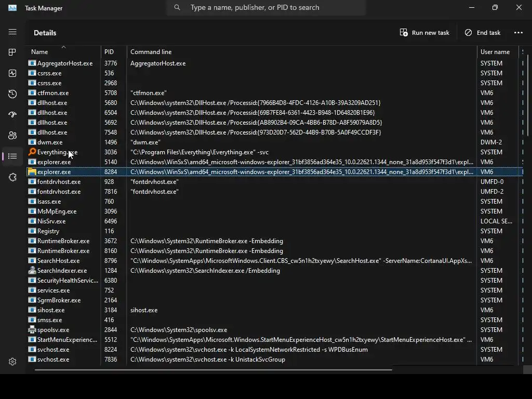Click the NisSrv.exe process icon
Viewport: 532px width, 399px height.
pyautogui.click(x=32, y=221)
